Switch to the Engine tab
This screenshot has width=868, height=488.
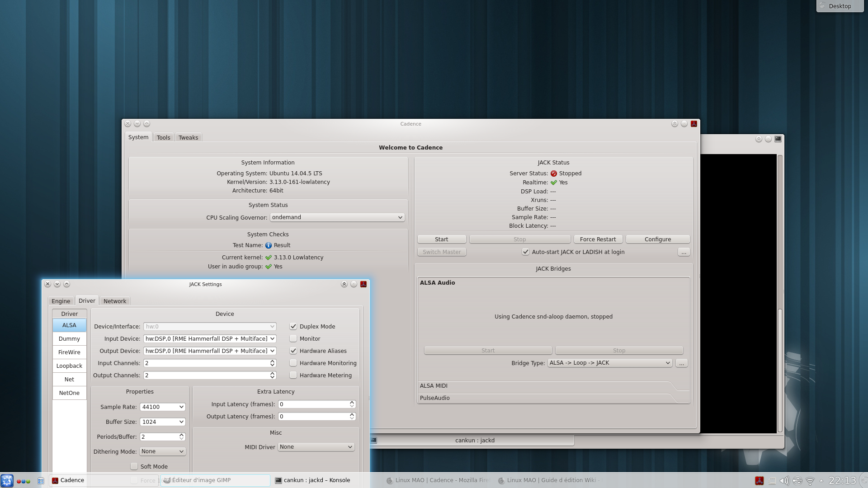pos(61,301)
